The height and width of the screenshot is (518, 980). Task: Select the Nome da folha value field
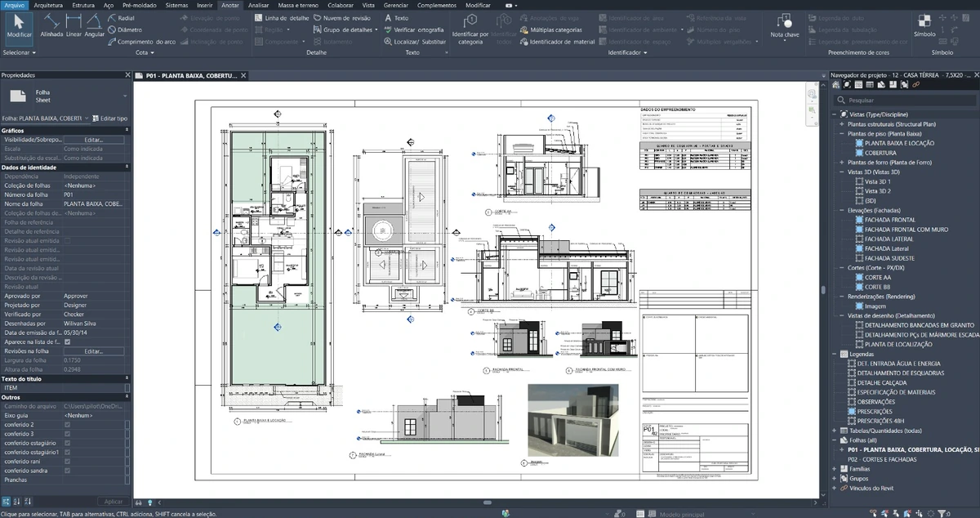coord(96,203)
